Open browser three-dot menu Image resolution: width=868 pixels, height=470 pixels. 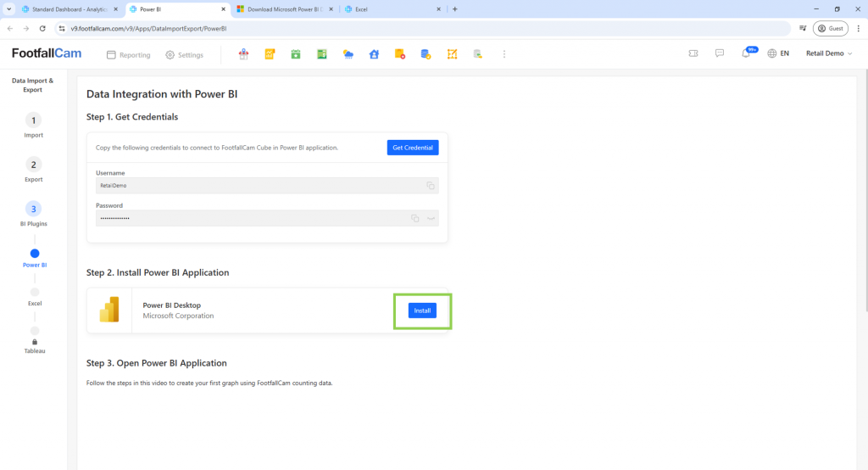coord(858,28)
